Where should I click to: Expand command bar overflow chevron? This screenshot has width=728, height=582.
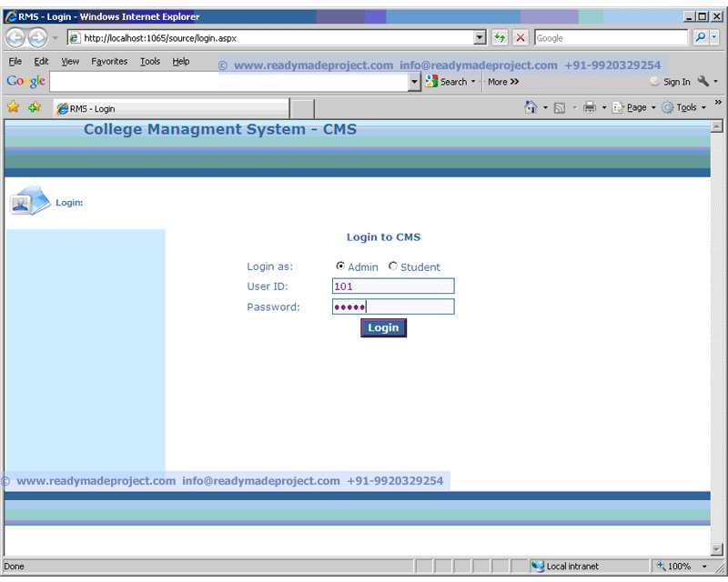(718, 102)
